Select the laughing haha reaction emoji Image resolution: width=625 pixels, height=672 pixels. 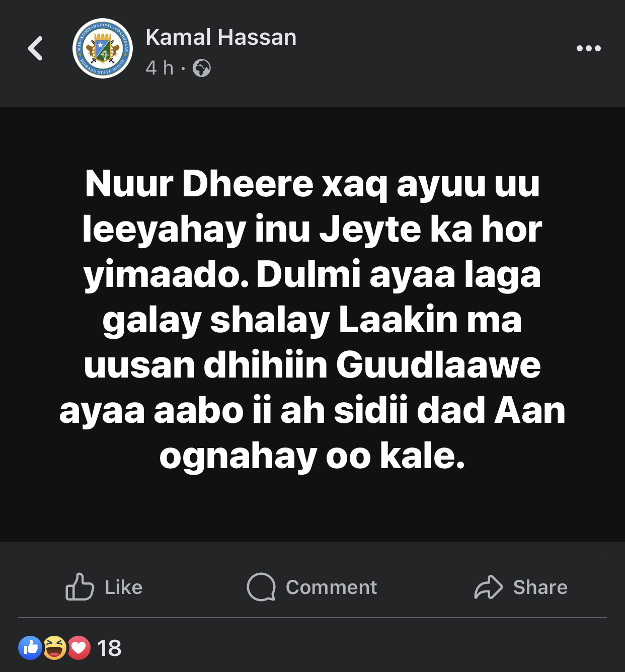54,648
